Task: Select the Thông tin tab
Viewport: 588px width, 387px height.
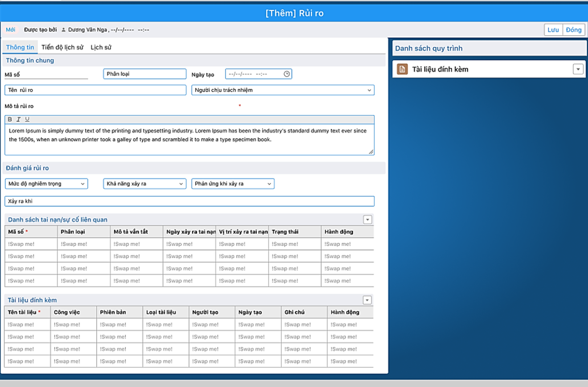Action: pyautogui.click(x=20, y=47)
